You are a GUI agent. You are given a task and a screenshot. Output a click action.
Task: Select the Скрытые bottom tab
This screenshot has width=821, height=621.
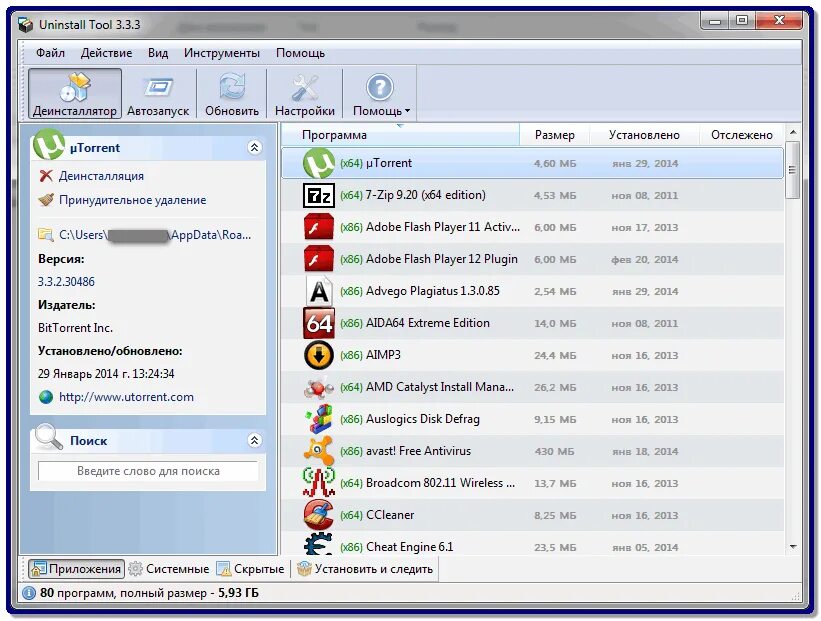[251, 569]
